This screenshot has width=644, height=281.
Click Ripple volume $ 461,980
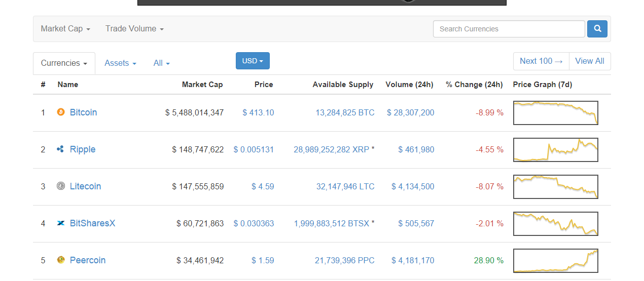pos(416,149)
